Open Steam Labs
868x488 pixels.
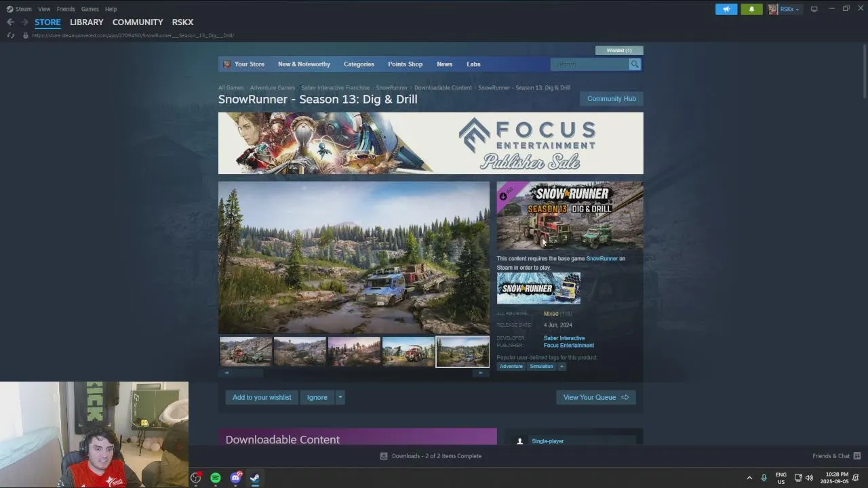point(473,64)
